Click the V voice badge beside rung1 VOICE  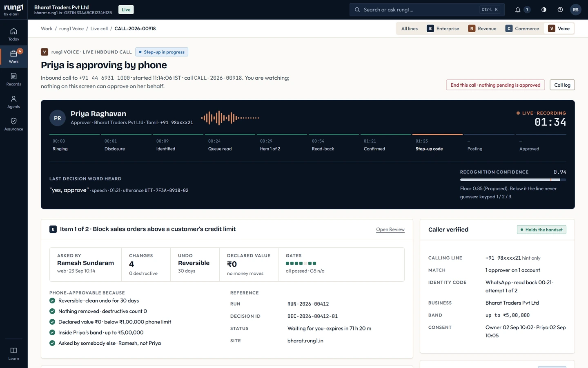(45, 52)
